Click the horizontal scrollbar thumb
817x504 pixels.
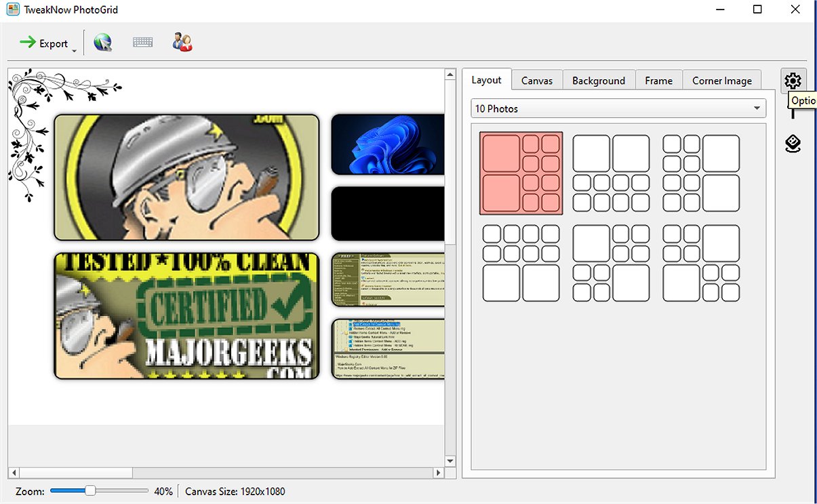pyautogui.click(x=75, y=472)
